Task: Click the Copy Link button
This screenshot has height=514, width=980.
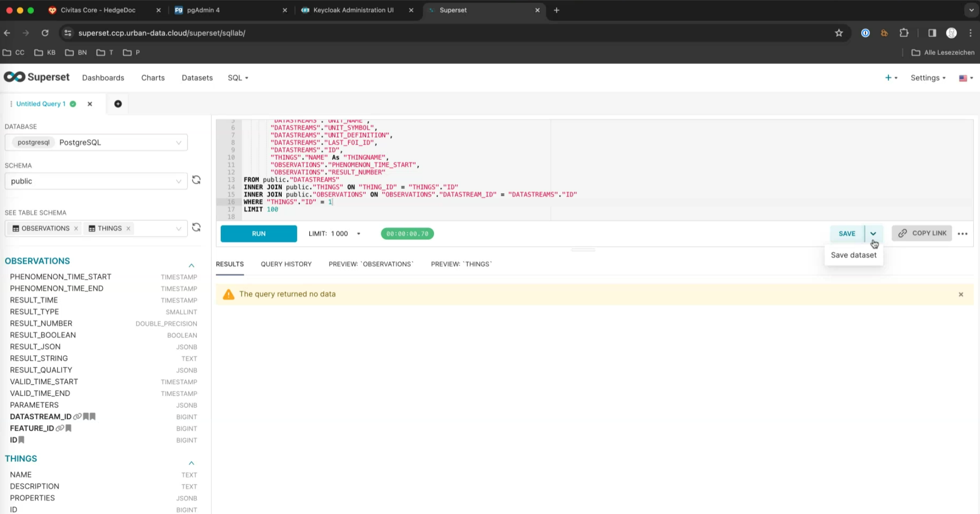Action: (x=922, y=234)
